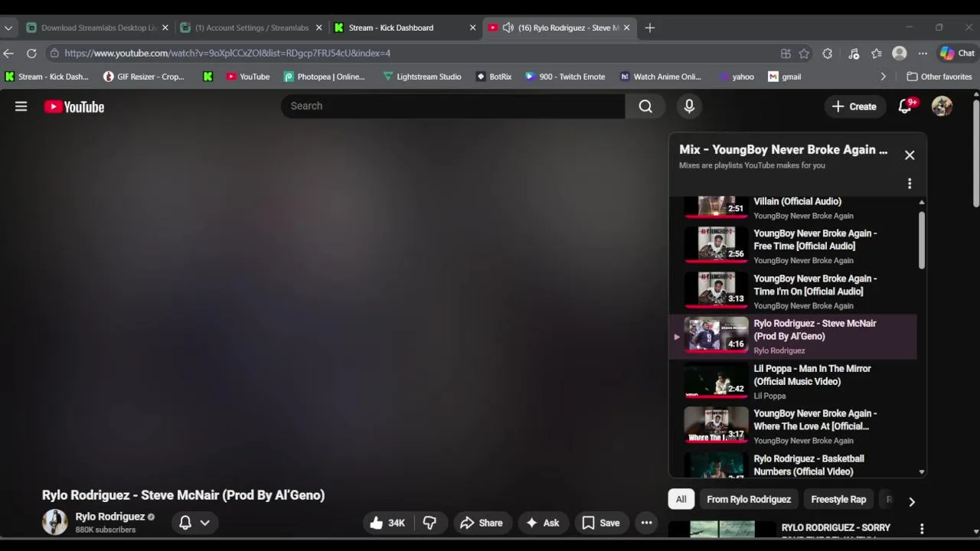The width and height of the screenshot is (980, 551).
Task: Click the YouTube logo
Action: click(x=74, y=107)
